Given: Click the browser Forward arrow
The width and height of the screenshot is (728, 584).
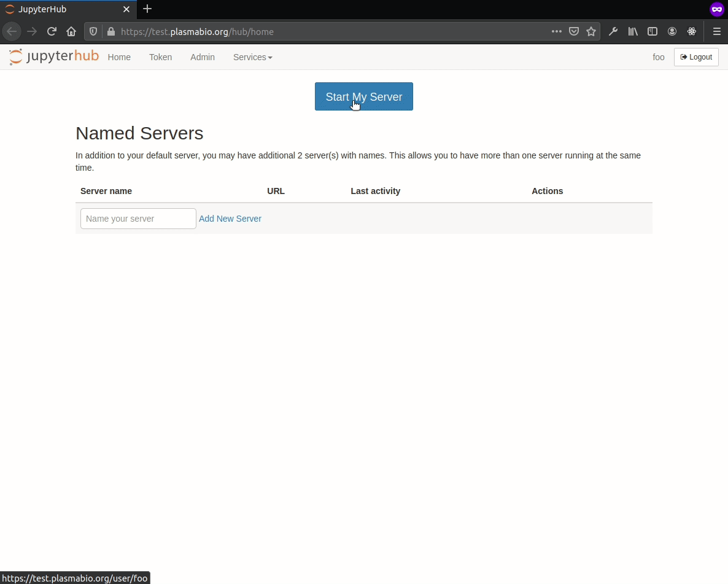Looking at the screenshot, I should [32, 31].
